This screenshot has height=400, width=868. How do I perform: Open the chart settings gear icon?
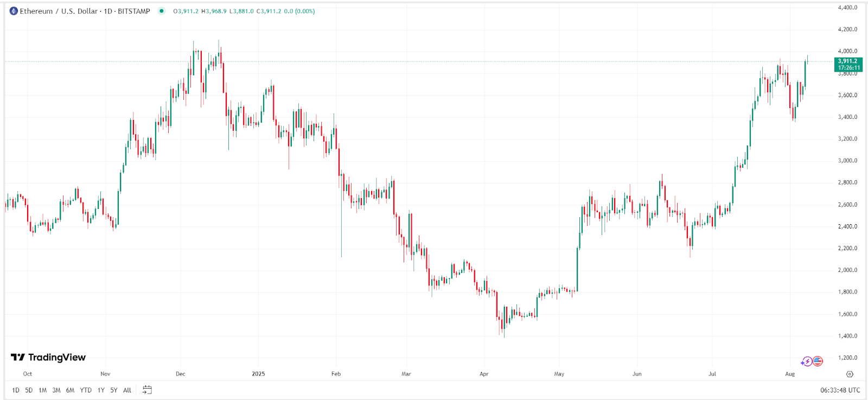tap(850, 374)
